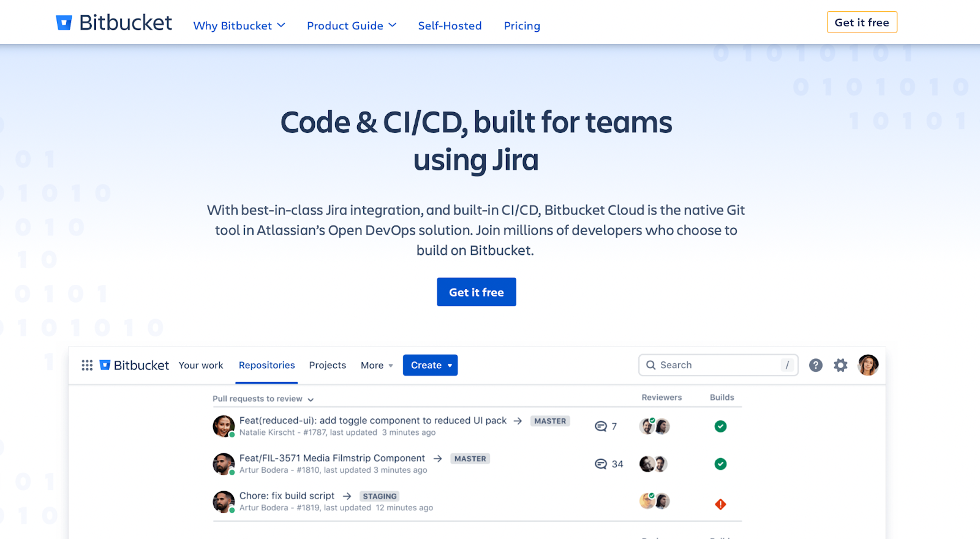Image resolution: width=980 pixels, height=539 pixels.
Task: Click Artur Bodera's avatar on the Media Filmstrip row
Action: pyautogui.click(x=224, y=464)
